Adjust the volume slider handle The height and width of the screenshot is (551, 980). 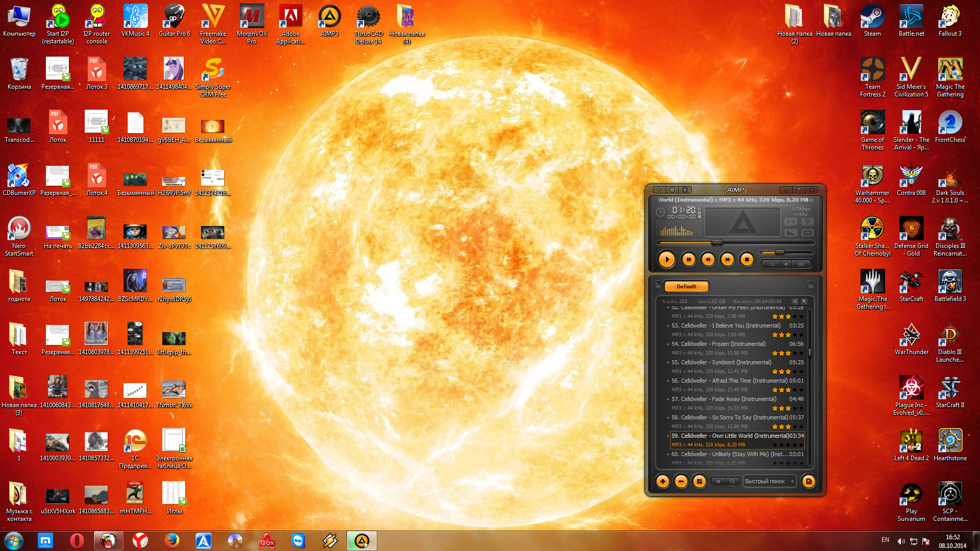[779, 253]
